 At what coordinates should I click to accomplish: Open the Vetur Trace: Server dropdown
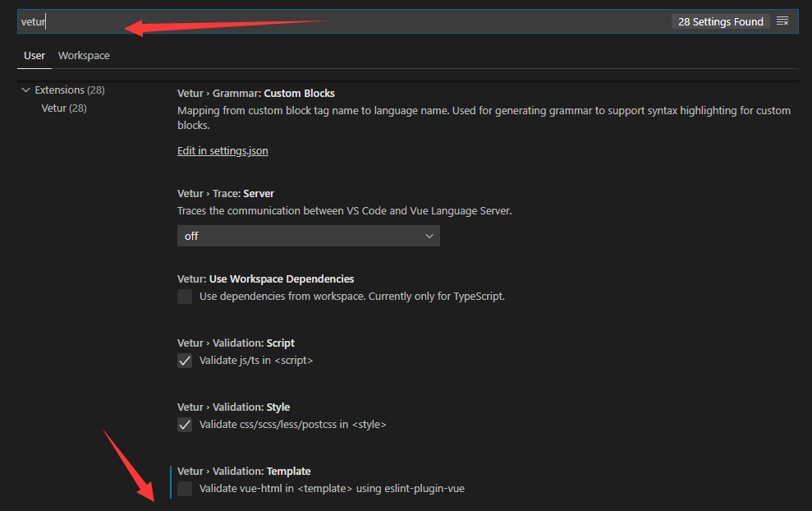[x=308, y=236]
